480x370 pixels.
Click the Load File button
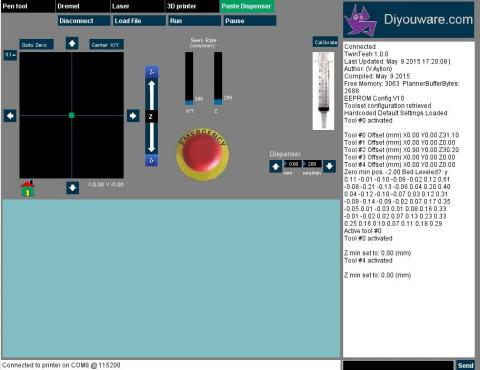click(139, 21)
